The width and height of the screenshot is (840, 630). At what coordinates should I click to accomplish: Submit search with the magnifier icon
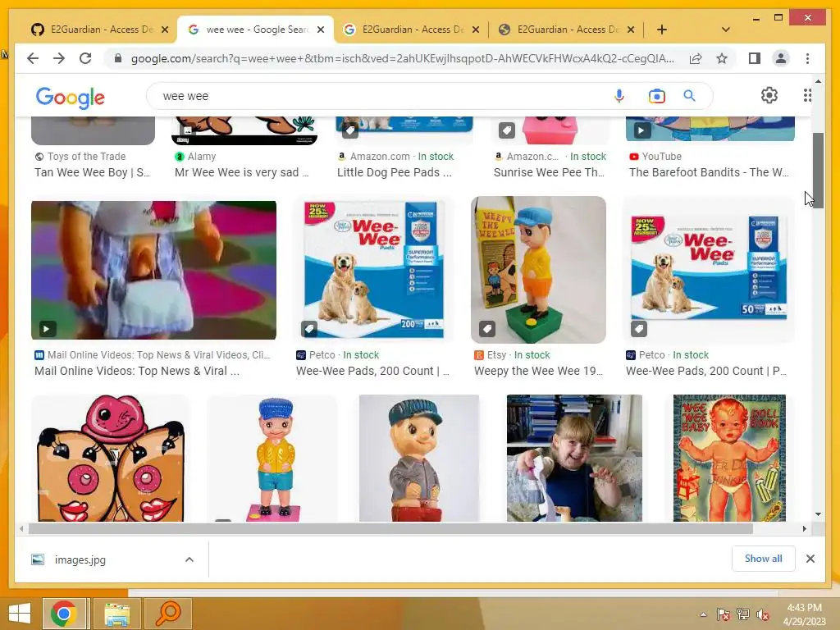click(x=689, y=96)
